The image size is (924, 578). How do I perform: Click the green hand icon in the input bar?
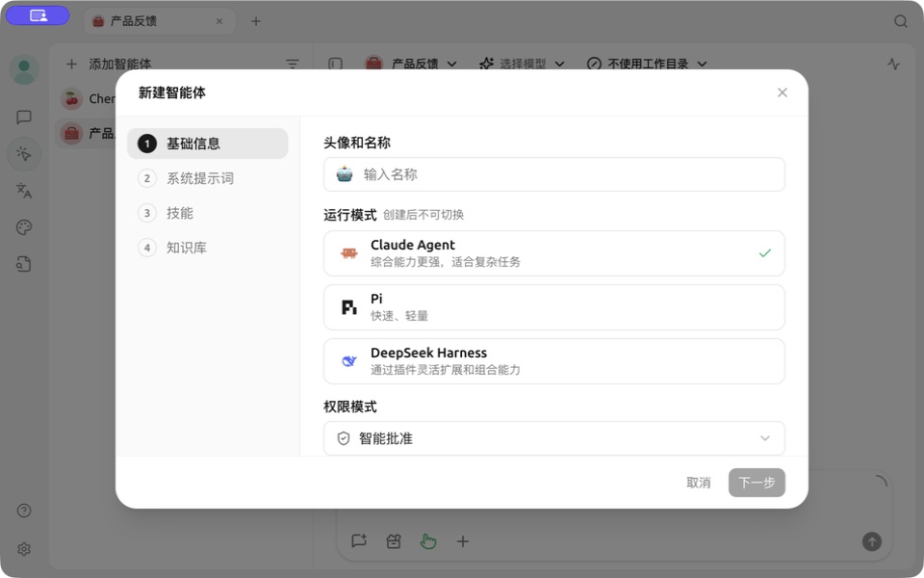pyautogui.click(x=428, y=540)
